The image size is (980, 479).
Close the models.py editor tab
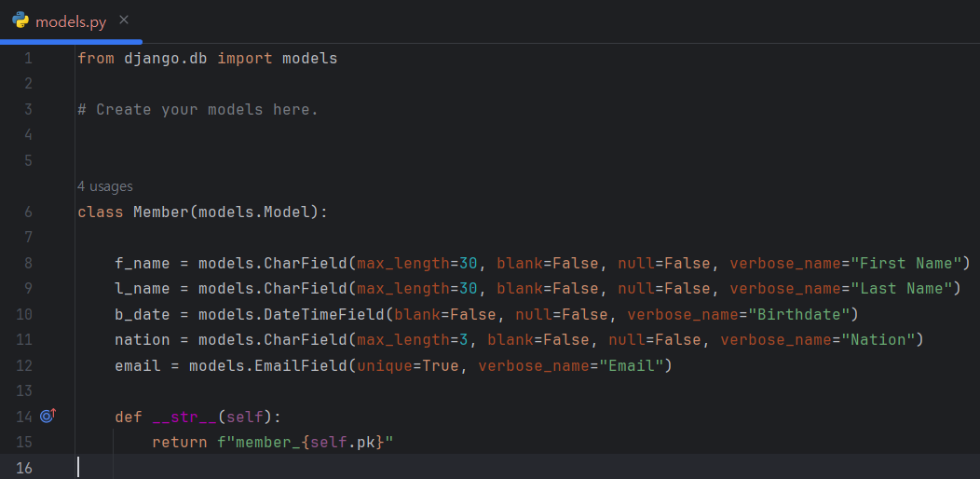coord(125,20)
